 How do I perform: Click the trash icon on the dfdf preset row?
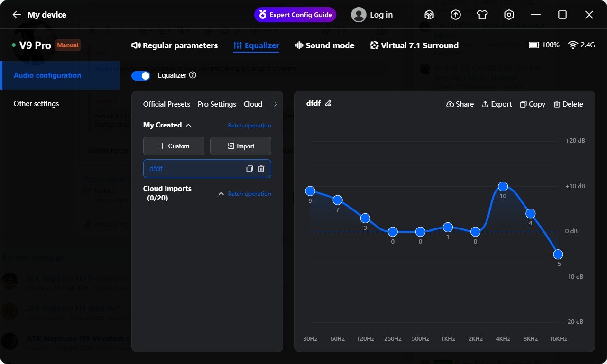pyautogui.click(x=261, y=169)
